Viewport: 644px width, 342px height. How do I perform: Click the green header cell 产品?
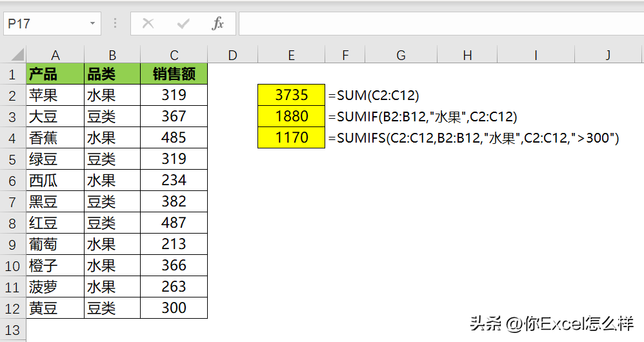click(55, 74)
